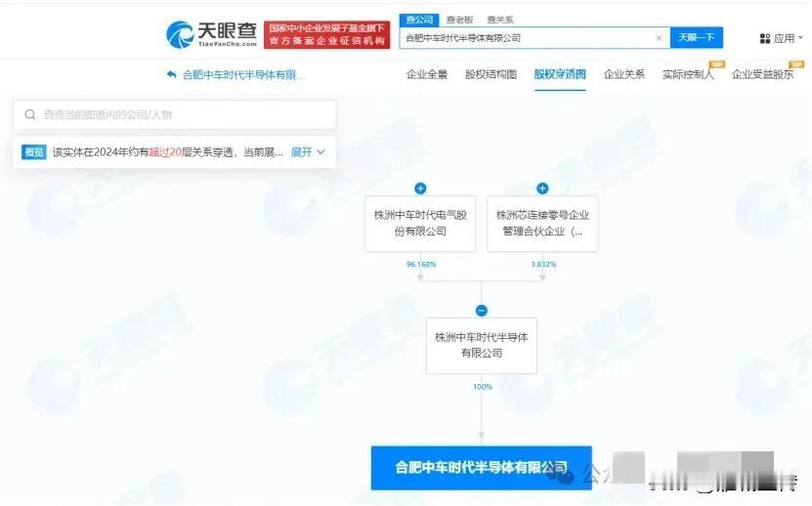
Task: Click the magnifier icon in chart search
Action: tap(30, 114)
